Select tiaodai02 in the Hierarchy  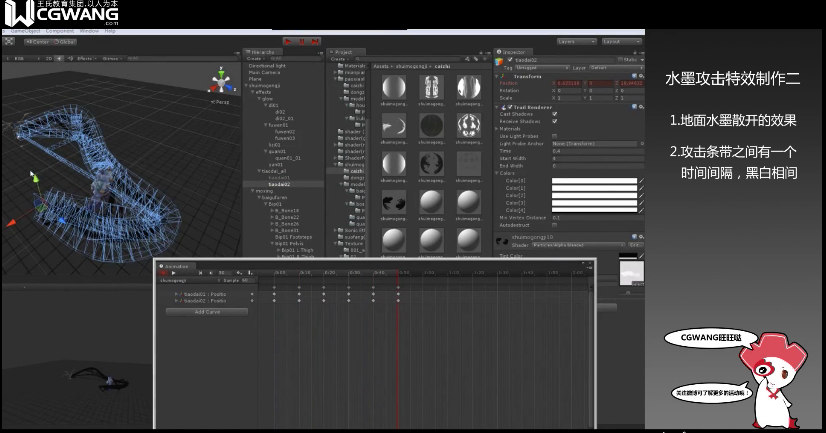tap(279, 184)
